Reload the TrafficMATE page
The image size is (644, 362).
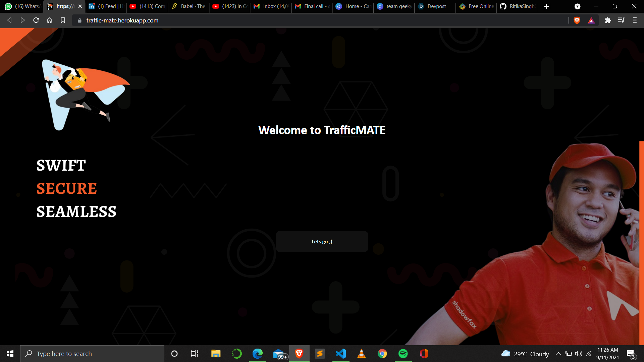tap(36, 20)
